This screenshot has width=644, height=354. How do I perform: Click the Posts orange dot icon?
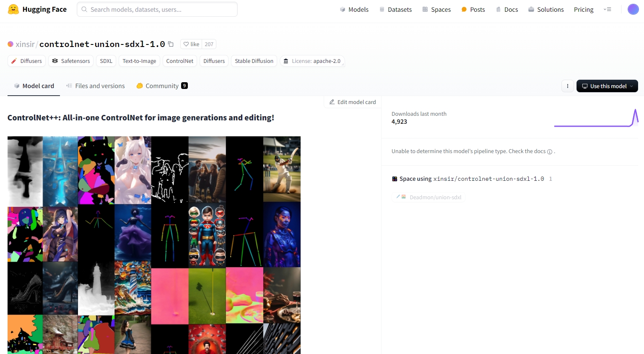tap(464, 9)
